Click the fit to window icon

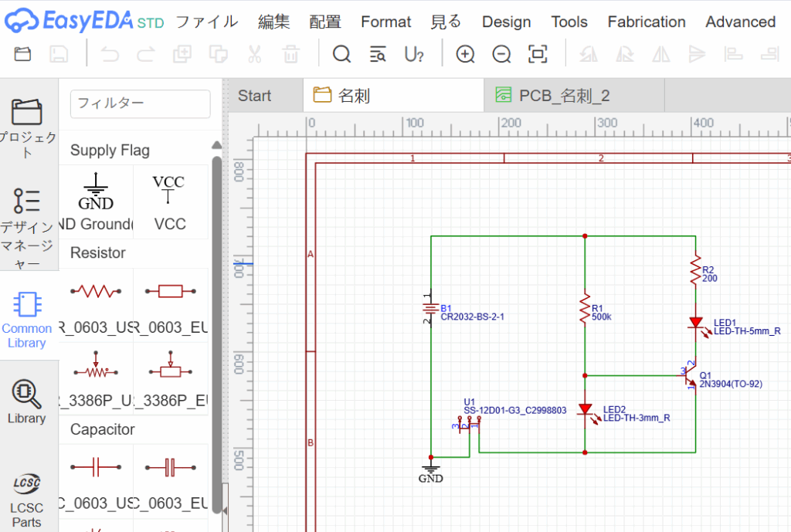(x=538, y=54)
